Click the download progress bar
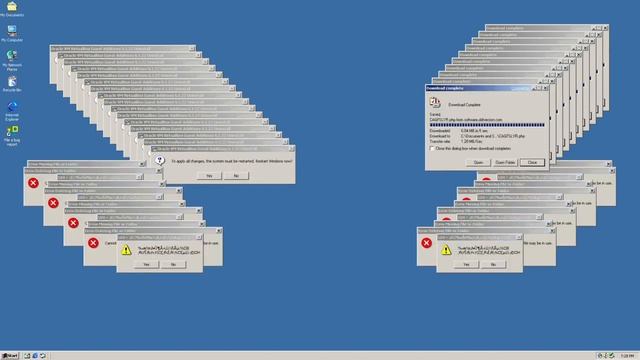 coord(487,125)
